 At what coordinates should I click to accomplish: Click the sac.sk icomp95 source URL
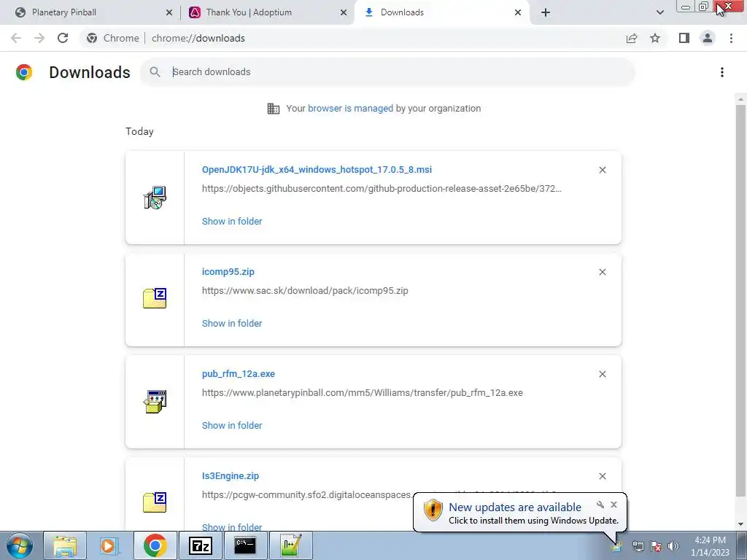(x=305, y=290)
